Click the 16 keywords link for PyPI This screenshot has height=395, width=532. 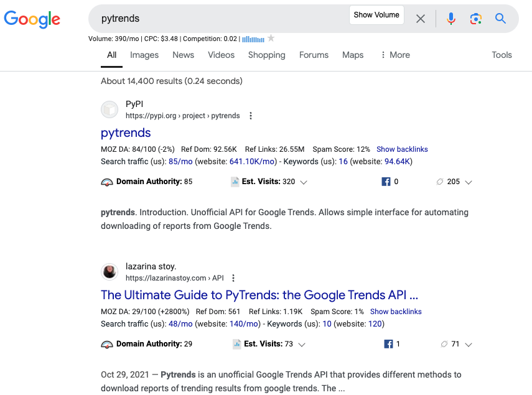(343, 161)
